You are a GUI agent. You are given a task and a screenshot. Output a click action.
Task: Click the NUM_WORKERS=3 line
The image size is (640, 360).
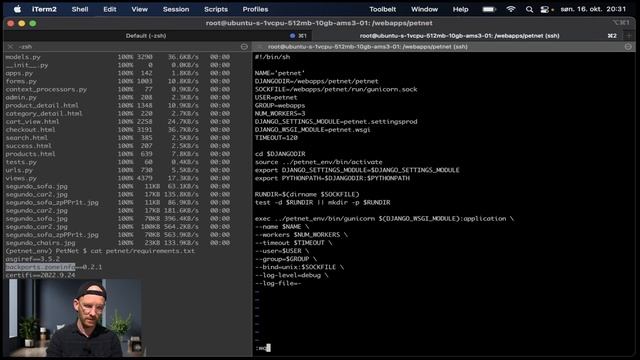(x=280, y=113)
